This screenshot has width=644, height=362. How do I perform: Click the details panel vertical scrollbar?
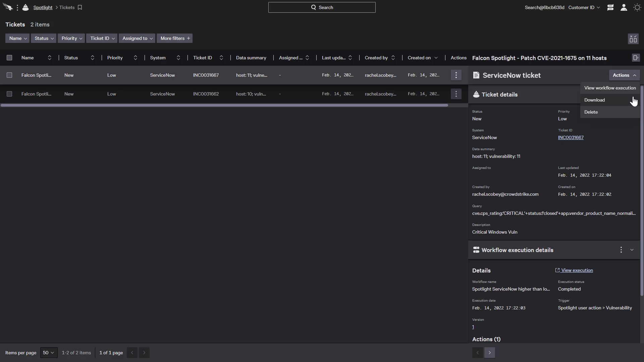(642, 190)
